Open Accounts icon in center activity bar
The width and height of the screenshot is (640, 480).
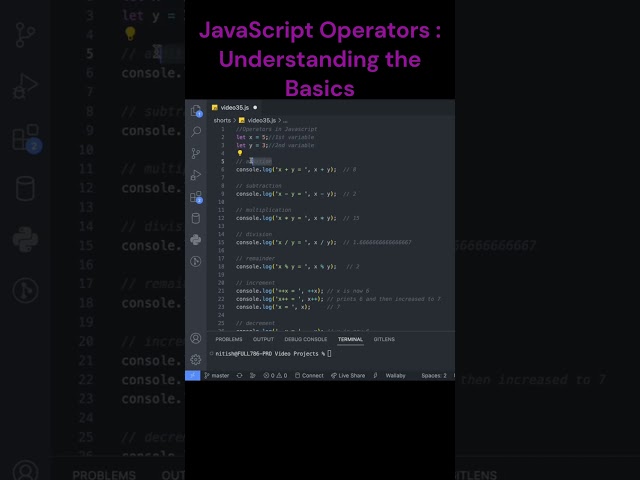[196, 338]
